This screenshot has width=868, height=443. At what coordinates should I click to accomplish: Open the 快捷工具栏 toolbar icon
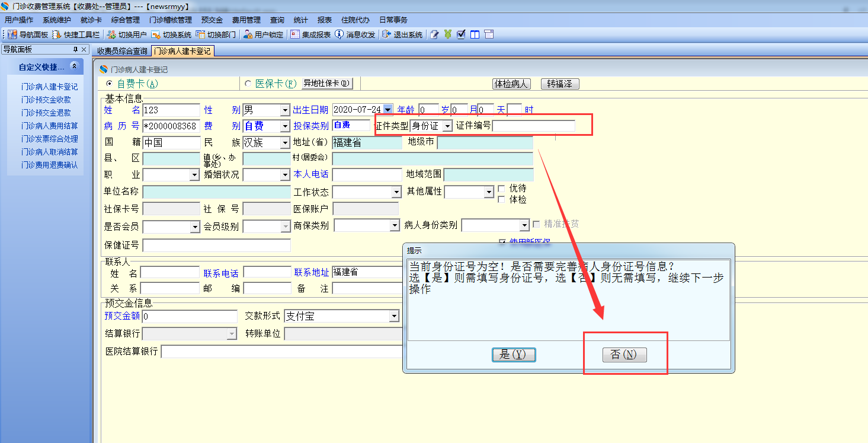pos(57,35)
